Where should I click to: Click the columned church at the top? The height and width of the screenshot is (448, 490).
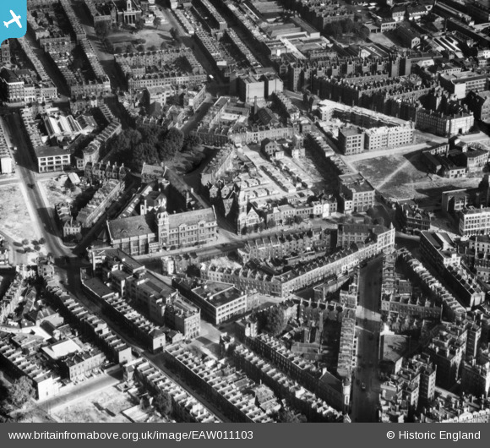pyautogui.click(x=128, y=14)
